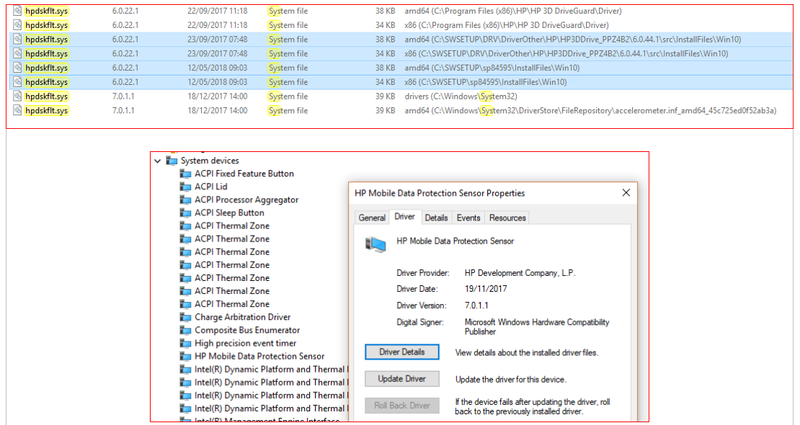Click the ACPI Lid device icon
The width and height of the screenshot is (800, 425).
tap(185, 186)
